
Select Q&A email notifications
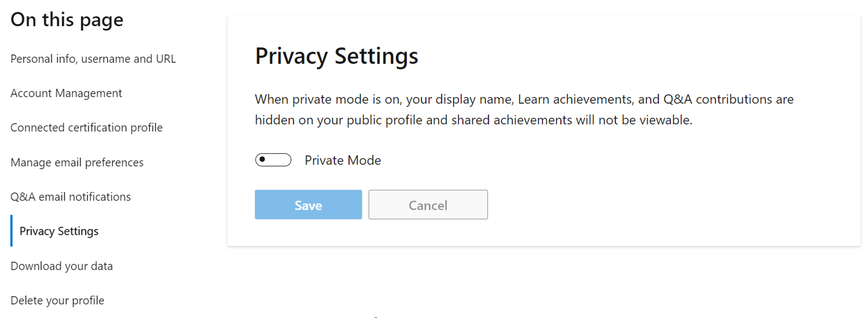[70, 197]
